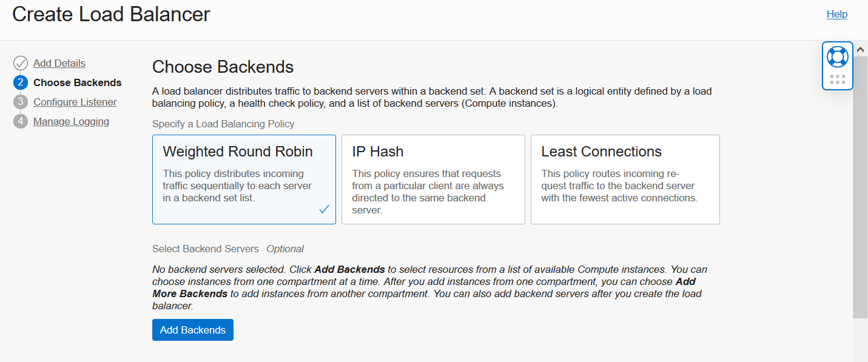Open the Help link
868x362 pixels.
[837, 14]
